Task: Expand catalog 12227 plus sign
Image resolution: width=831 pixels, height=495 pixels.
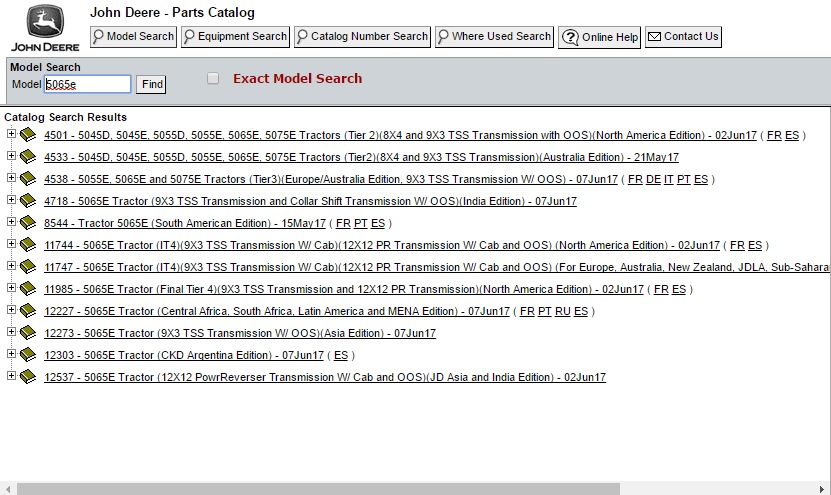Action: click(11, 310)
